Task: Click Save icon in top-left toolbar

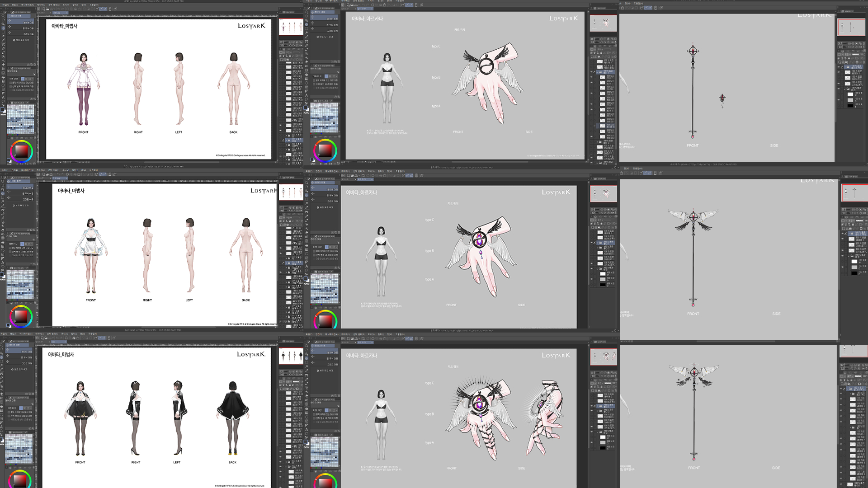Action: pyautogui.click(x=52, y=9)
